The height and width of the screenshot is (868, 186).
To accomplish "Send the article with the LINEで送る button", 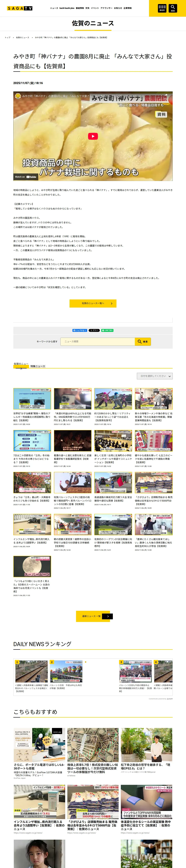I will (107, 330).
